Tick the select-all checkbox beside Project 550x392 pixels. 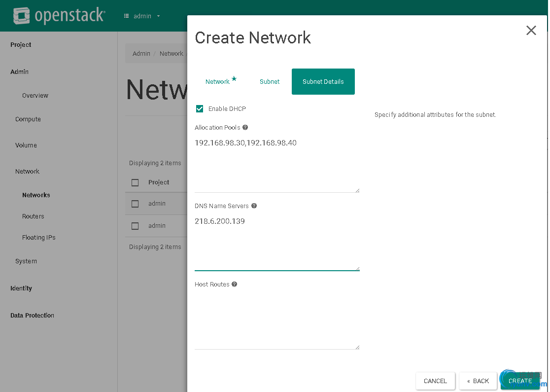(135, 182)
